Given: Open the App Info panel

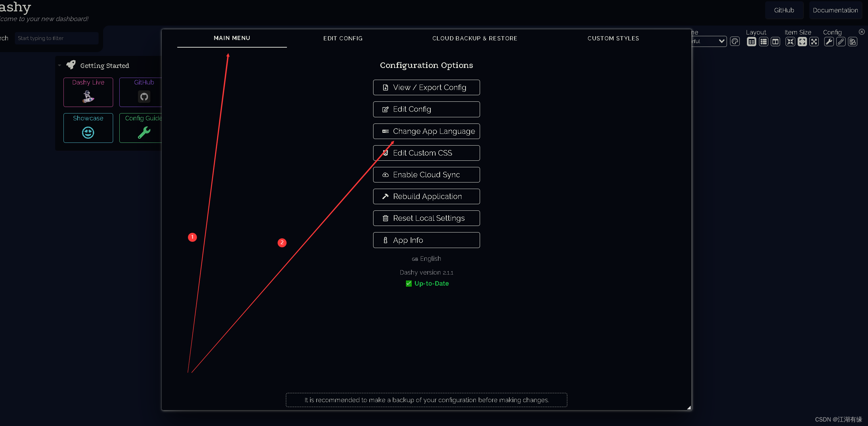Looking at the screenshot, I should click(x=426, y=240).
